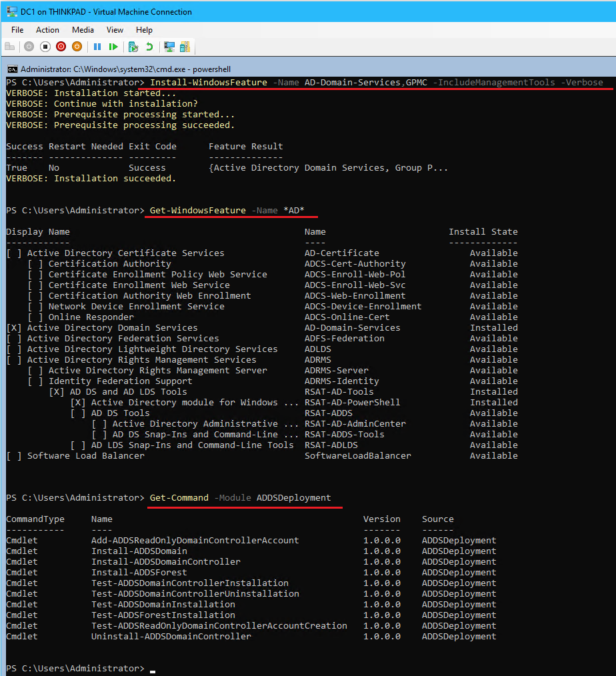Click the Test-ADDSDomainControllerUninstallation cmdlet
The image size is (616, 676).
(x=195, y=594)
